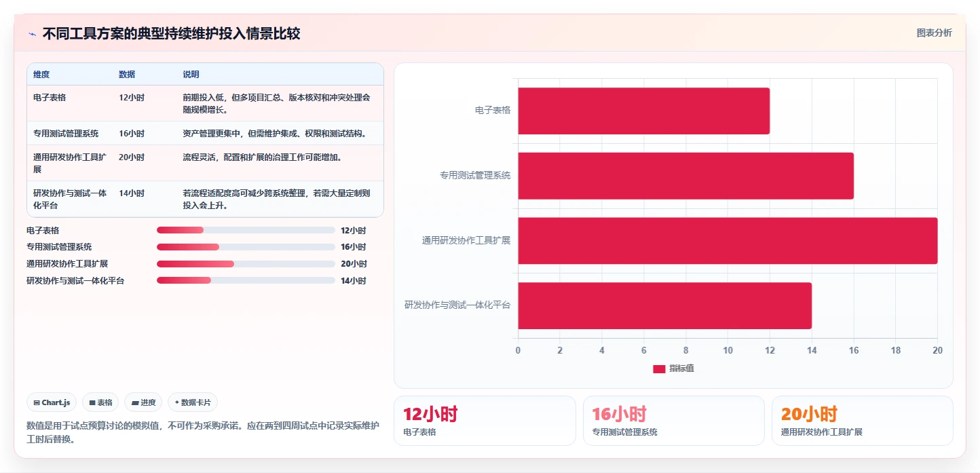Click the 说明 column header
This screenshot has height=473, width=980.
(x=191, y=75)
